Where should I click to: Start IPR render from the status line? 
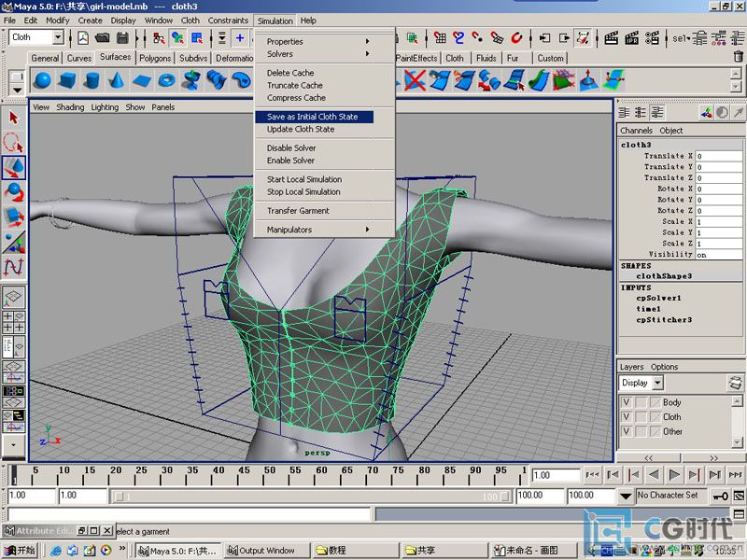(632, 37)
